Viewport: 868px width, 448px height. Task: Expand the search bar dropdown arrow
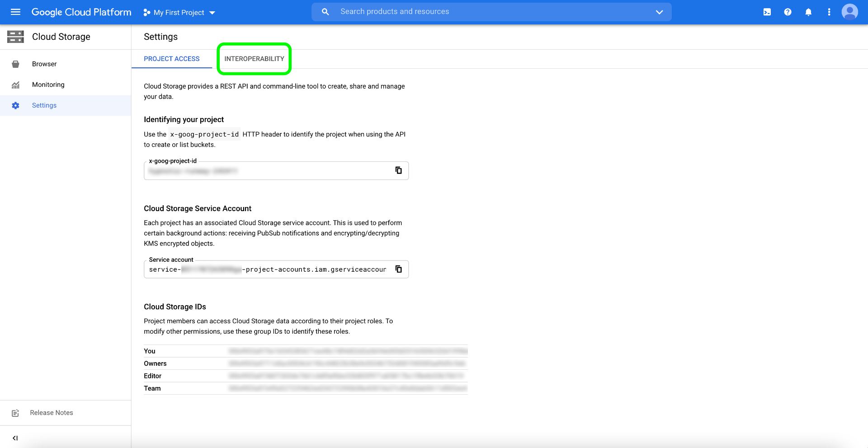[659, 12]
